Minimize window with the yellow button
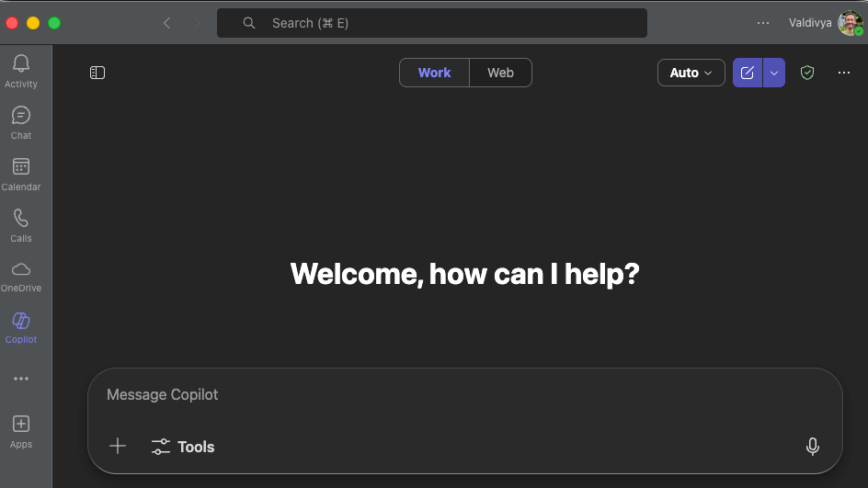This screenshot has height=488, width=868. 33,23
